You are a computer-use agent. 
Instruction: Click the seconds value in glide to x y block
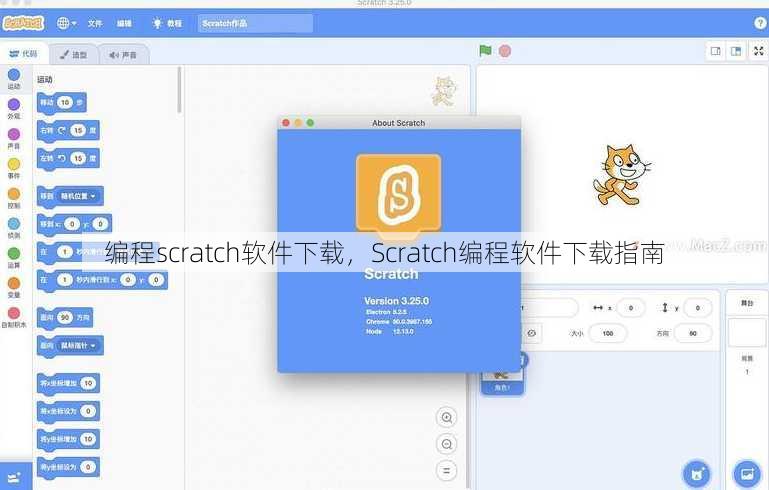tap(64, 280)
